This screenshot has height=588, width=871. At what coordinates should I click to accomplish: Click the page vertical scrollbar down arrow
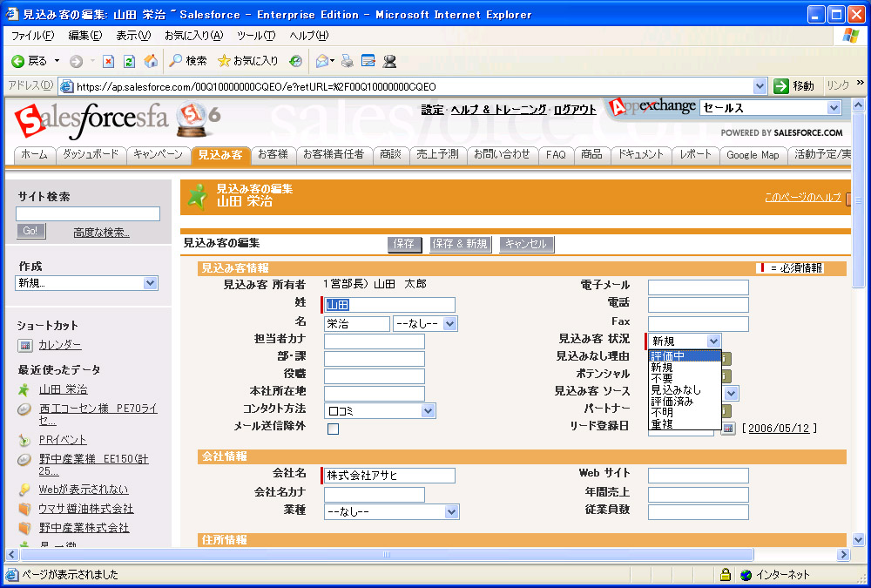click(858, 539)
